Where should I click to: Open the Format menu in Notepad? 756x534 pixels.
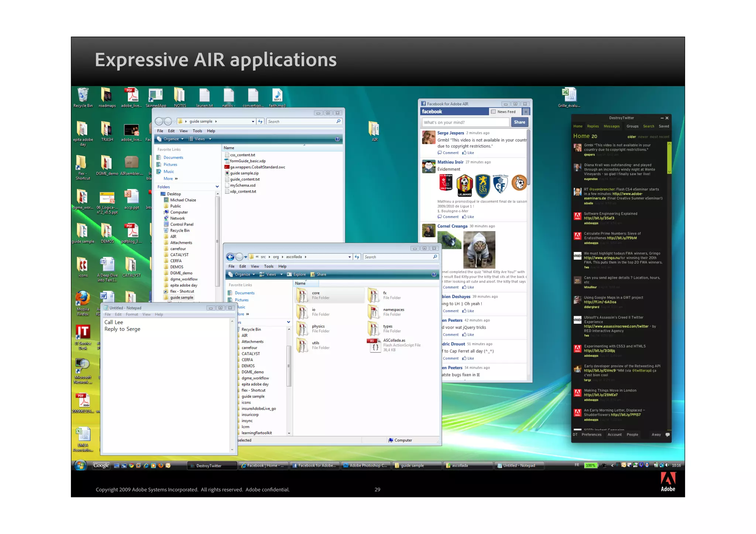point(132,315)
